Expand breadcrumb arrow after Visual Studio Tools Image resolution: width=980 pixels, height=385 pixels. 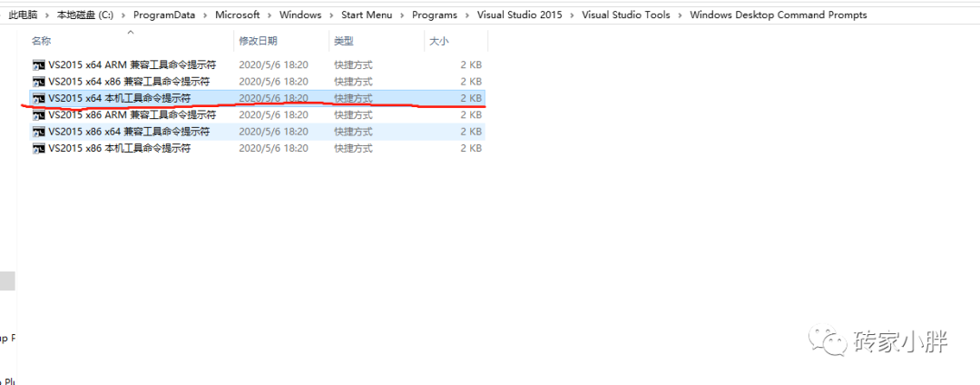(680, 15)
